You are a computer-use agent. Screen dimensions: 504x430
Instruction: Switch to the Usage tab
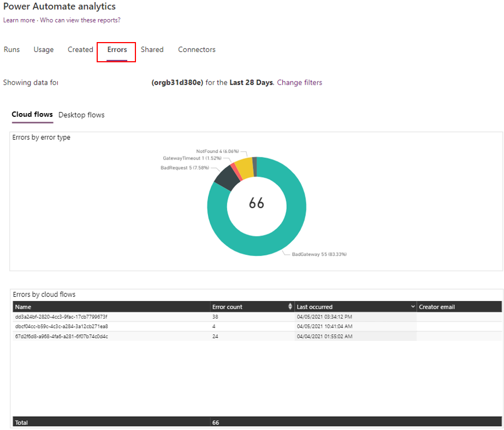point(43,50)
